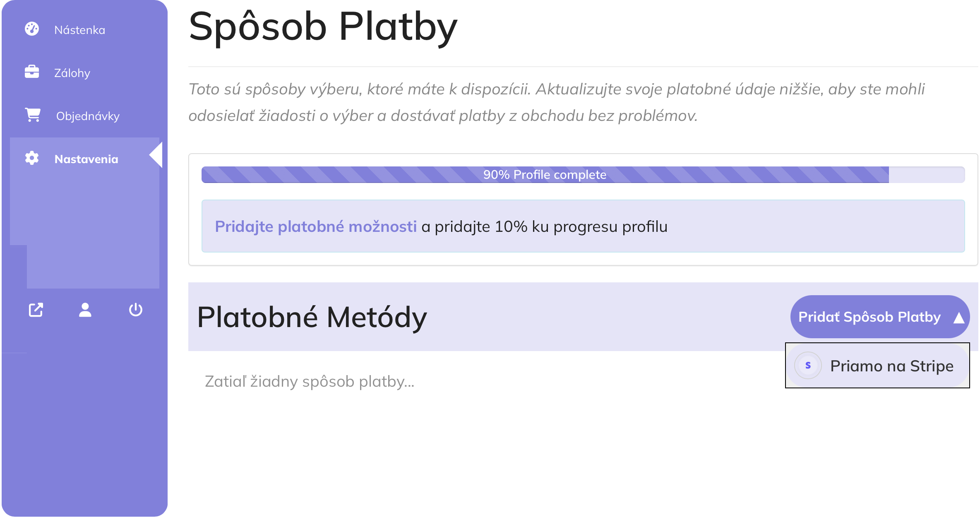Select Priamo na Stripe option
The width and height of the screenshot is (980, 520).
877,366
